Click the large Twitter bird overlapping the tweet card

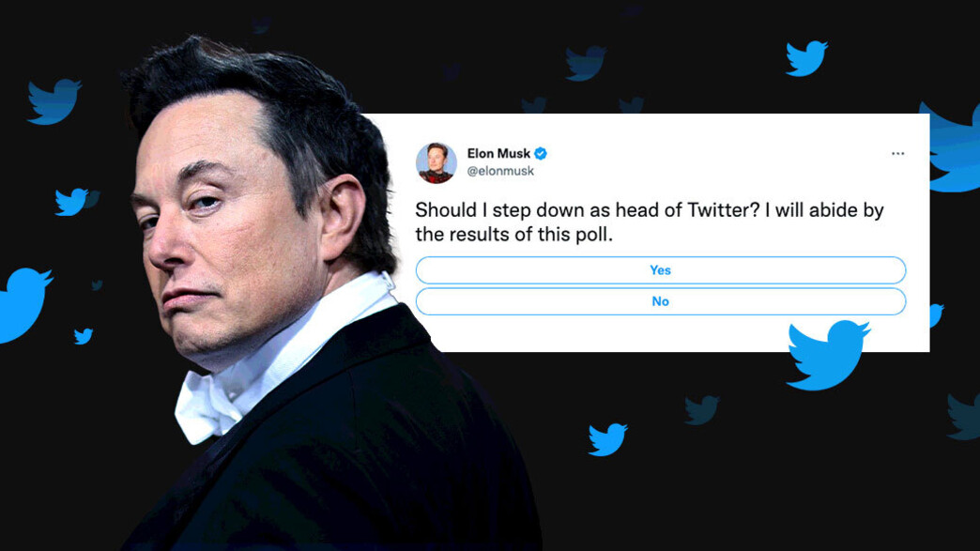pyautogui.click(x=827, y=355)
